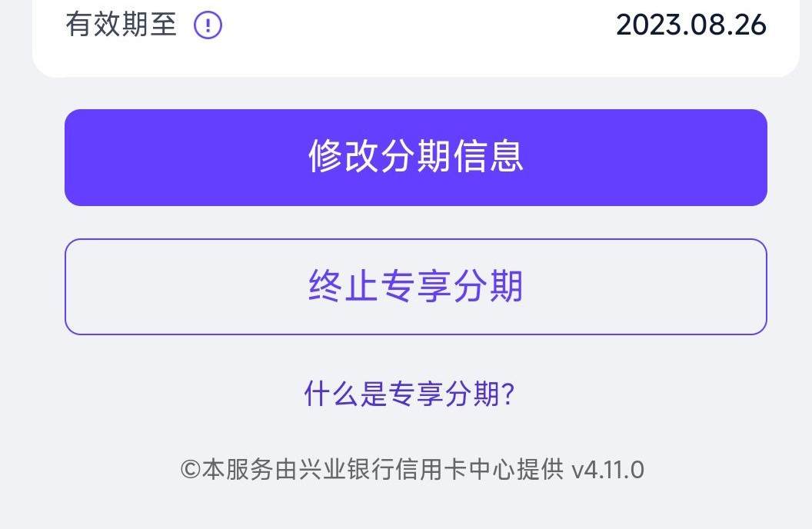Tap the copyright © symbol in footer

(190, 470)
